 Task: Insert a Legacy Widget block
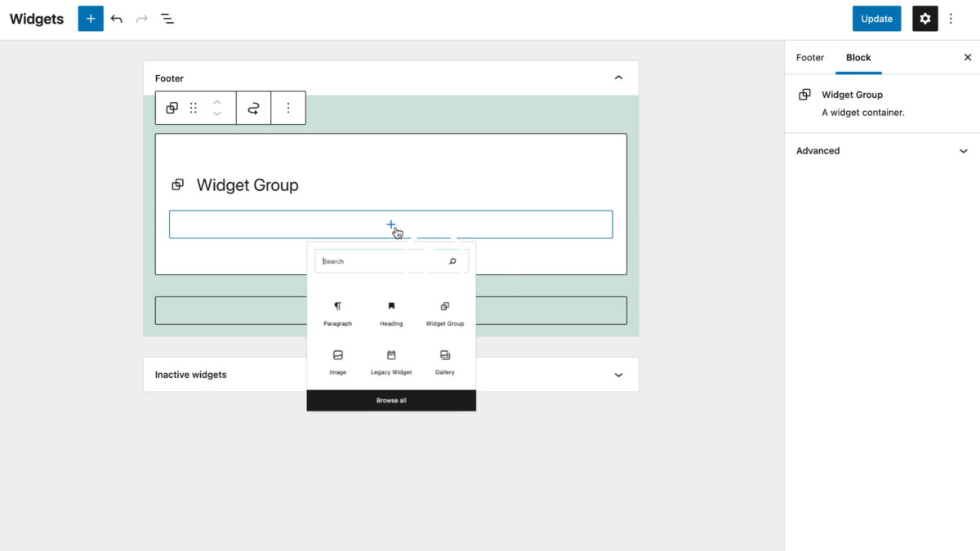[391, 362]
